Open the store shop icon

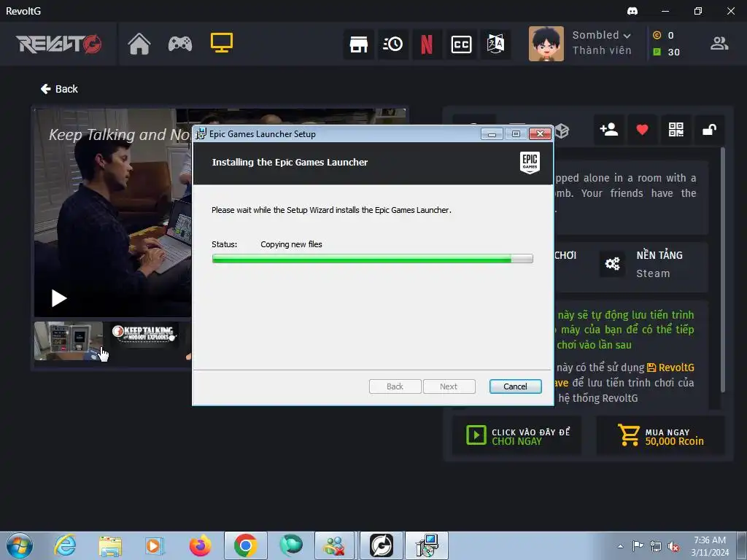[x=359, y=44]
